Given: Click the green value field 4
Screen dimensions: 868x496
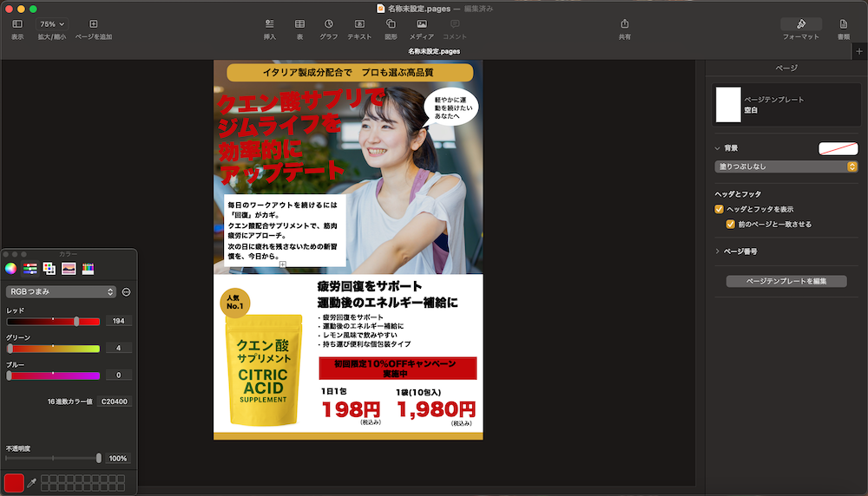Looking at the screenshot, I should pos(118,349).
